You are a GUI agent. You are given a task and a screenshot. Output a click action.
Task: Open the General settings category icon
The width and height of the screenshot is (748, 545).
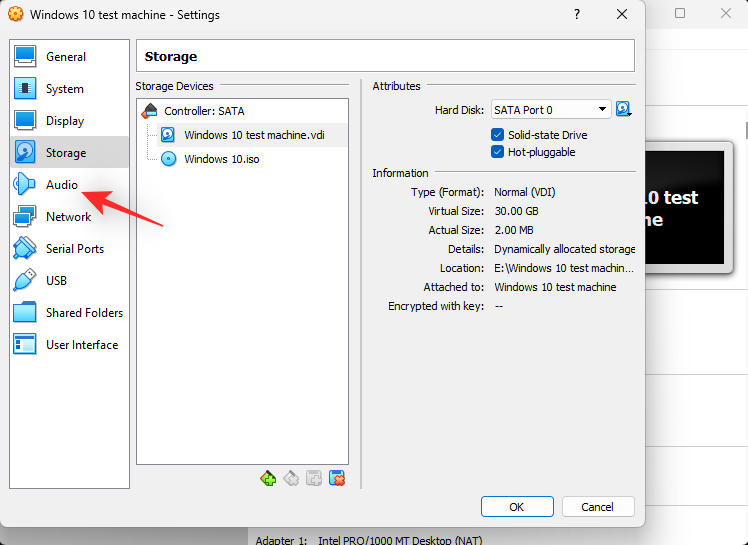click(x=25, y=57)
